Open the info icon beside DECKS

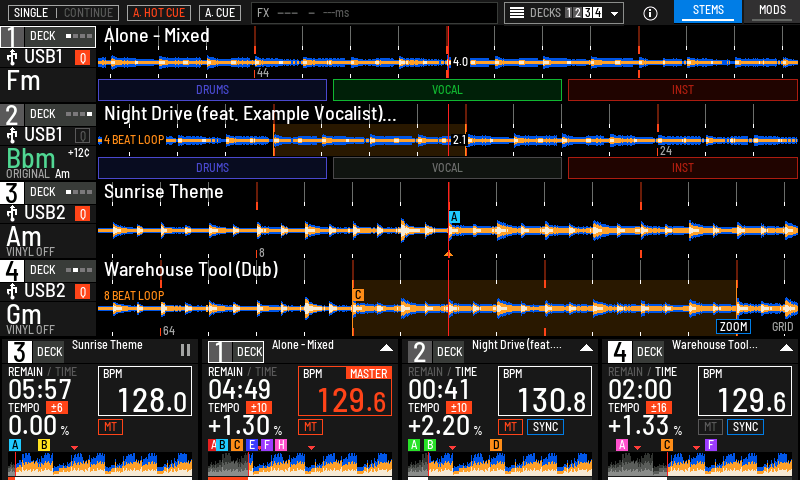click(650, 13)
